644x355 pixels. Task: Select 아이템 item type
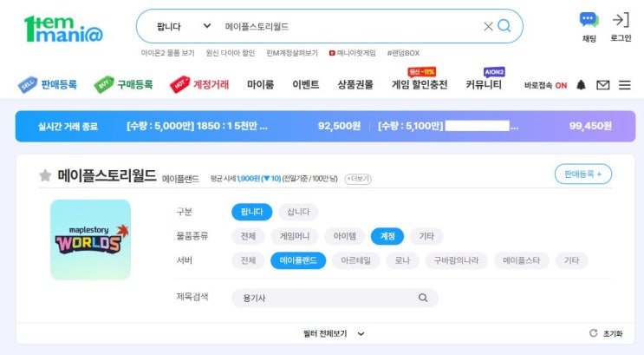point(345,236)
